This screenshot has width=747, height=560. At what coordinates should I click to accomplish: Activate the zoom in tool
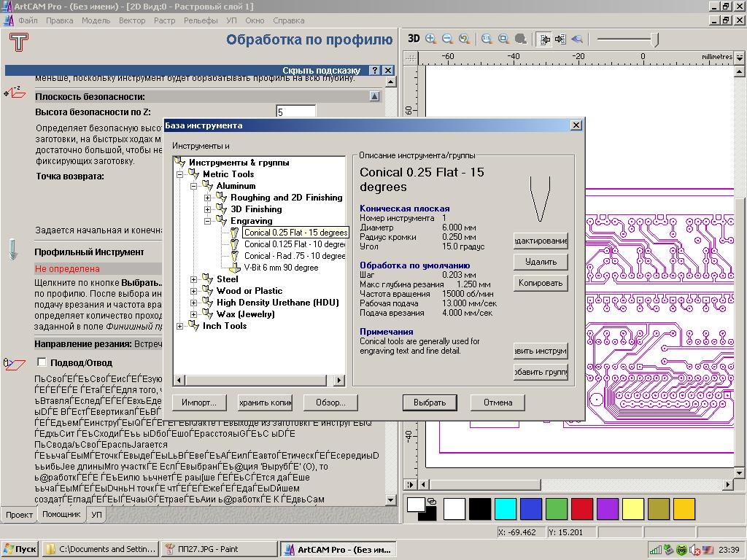coord(430,39)
